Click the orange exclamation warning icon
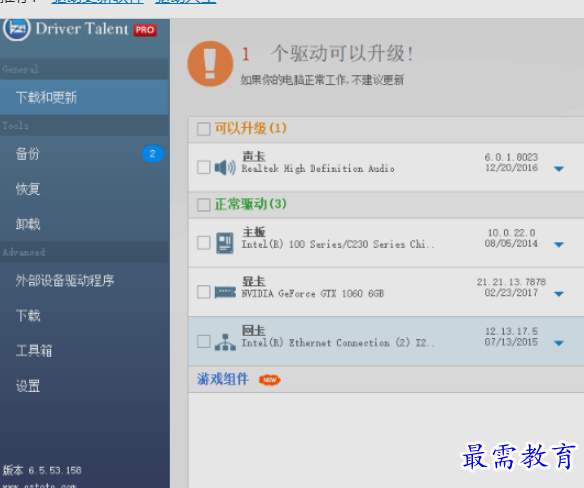Image resolution: width=584 pixels, height=488 pixels. coord(210,64)
